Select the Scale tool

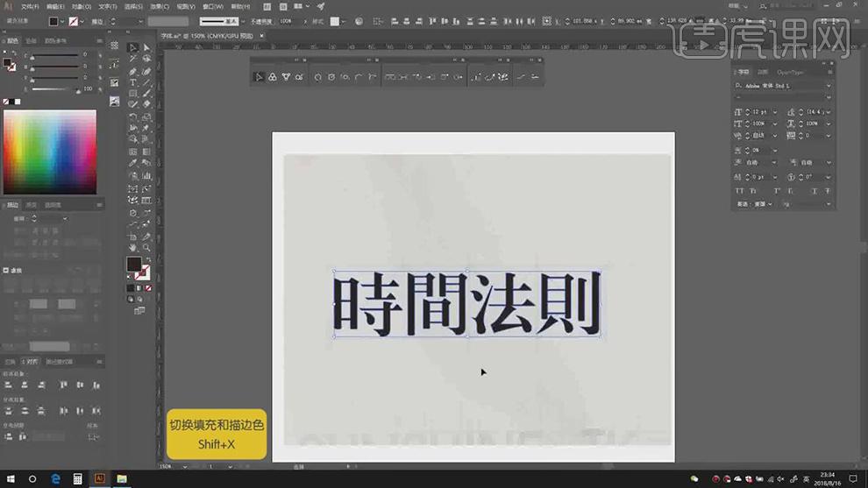(x=146, y=117)
